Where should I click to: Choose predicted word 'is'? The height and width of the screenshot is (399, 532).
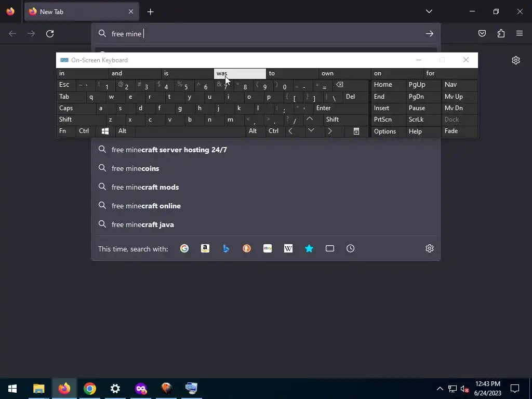pyautogui.click(x=187, y=73)
